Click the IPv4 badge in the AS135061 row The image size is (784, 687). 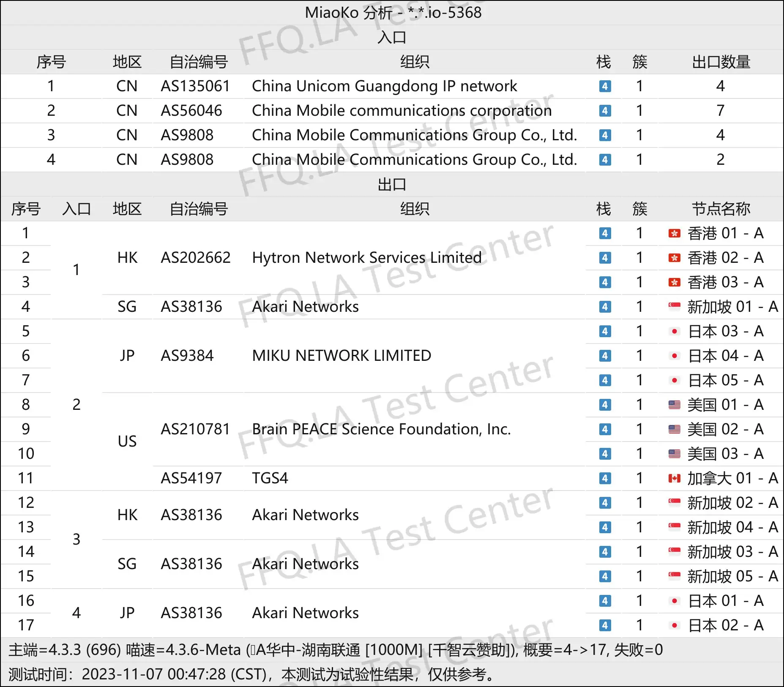(605, 86)
